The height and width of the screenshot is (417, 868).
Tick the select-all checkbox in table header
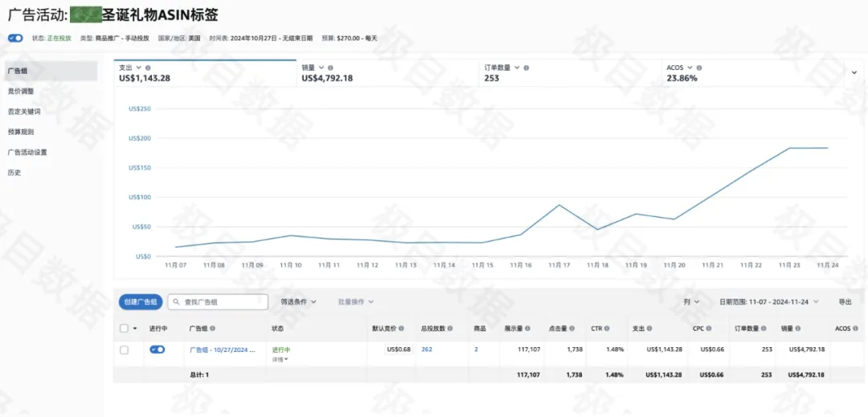124,329
